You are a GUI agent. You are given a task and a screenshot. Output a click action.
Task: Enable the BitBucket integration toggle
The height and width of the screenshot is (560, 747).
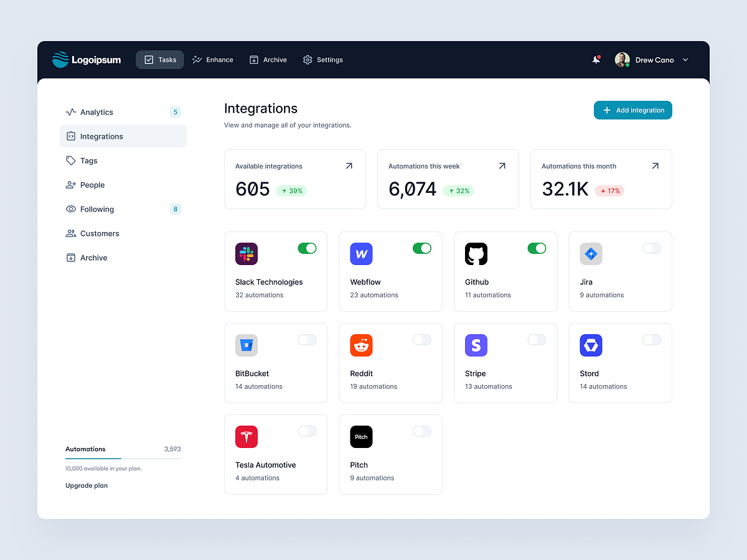tap(307, 340)
